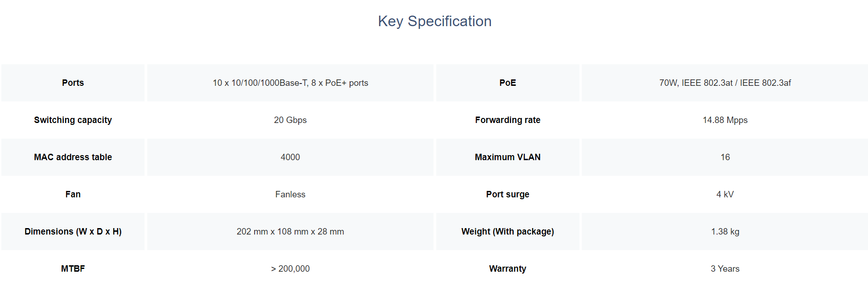Viewport: 868px width, 285px height.
Task: Select the PoE label cell
Action: tap(508, 83)
